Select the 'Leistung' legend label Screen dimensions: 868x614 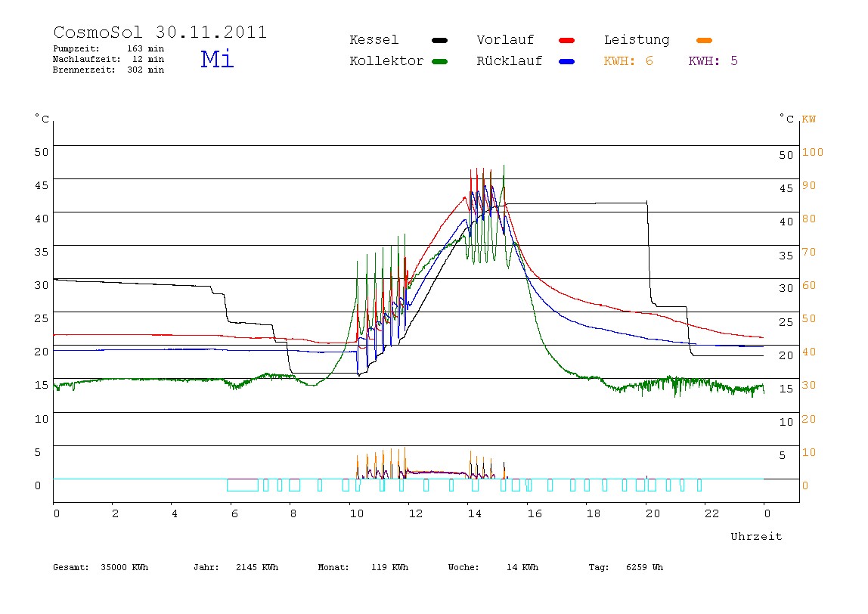[x=637, y=40]
